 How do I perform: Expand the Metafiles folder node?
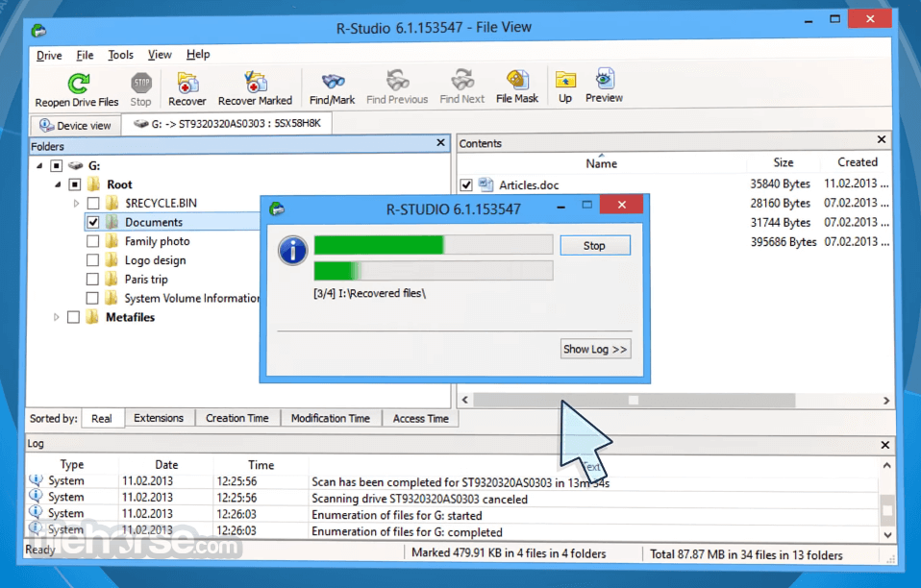57,317
